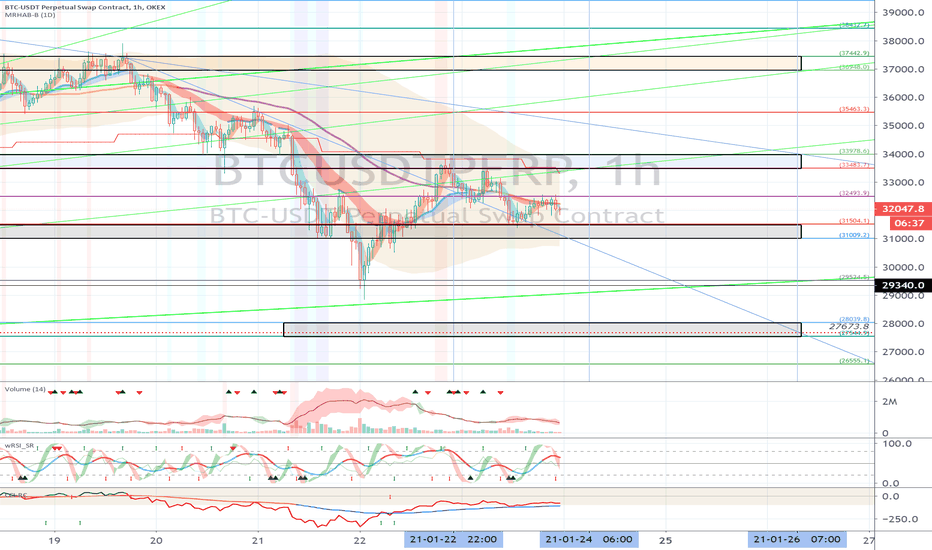Click the 36000.0 price axis label
932x550 pixels.
pos(903,98)
